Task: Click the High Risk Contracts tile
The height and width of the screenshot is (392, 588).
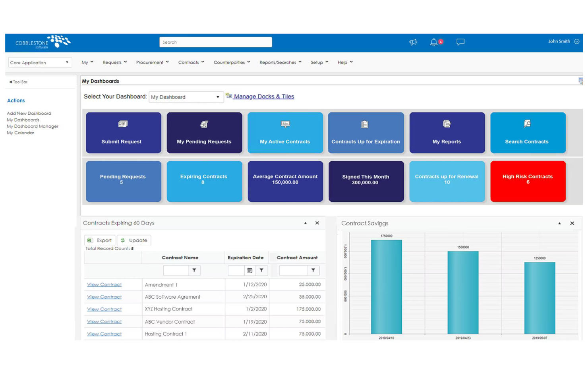Action: click(x=528, y=181)
